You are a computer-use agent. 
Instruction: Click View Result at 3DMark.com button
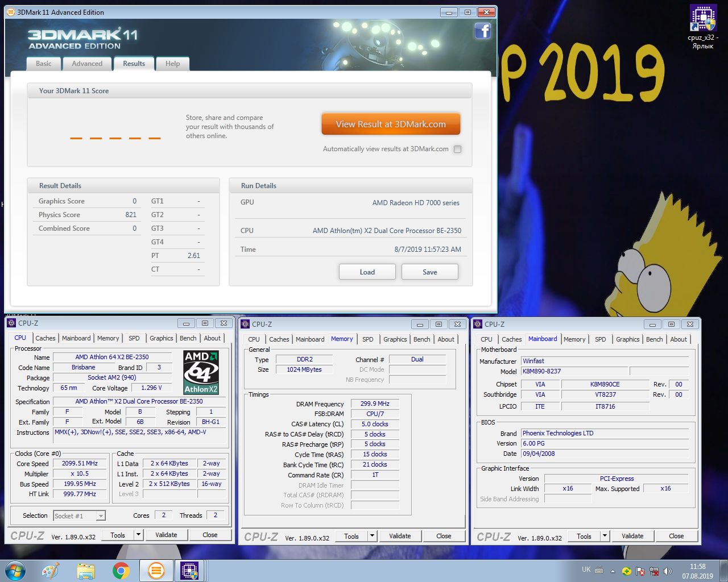391,124
